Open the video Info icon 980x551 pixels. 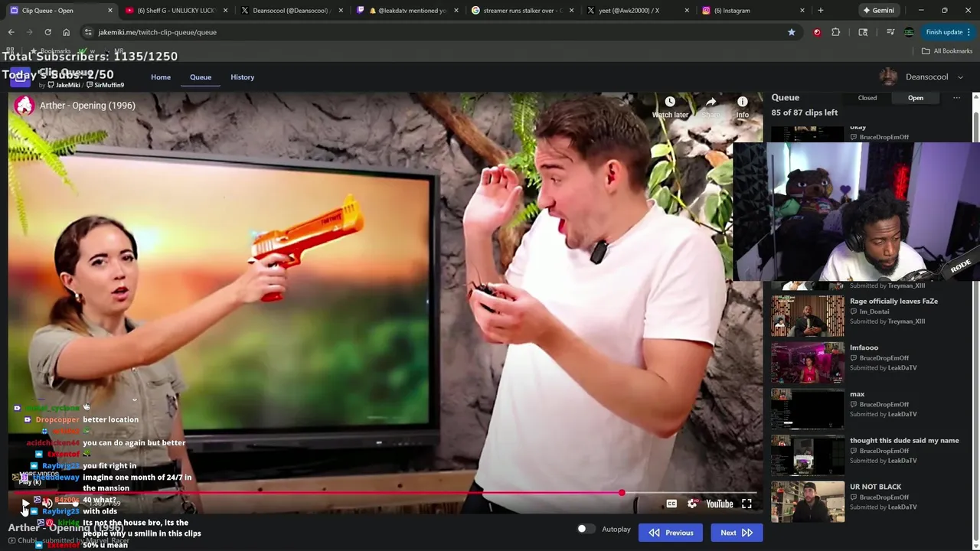coord(742,102)
